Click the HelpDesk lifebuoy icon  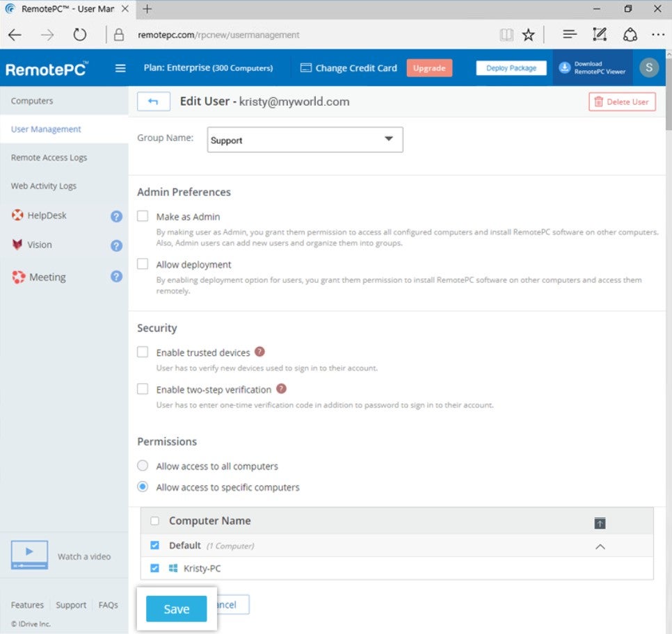(x=17, y=215)
